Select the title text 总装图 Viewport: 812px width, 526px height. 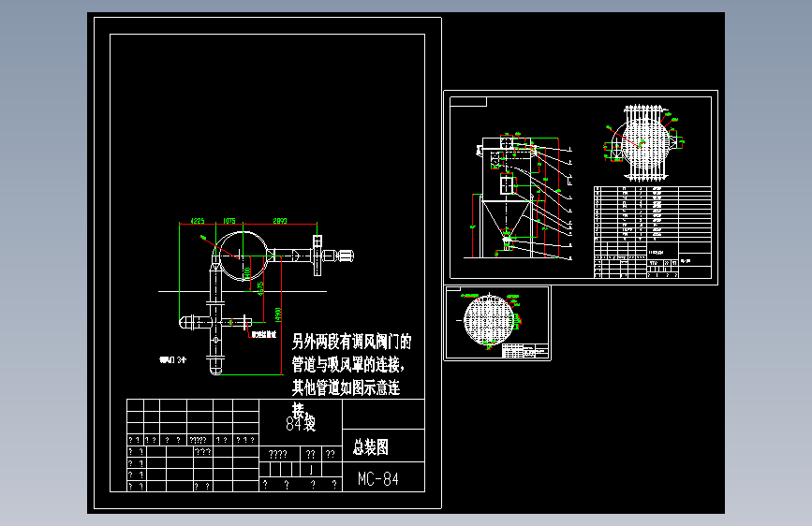coord(371,446)
